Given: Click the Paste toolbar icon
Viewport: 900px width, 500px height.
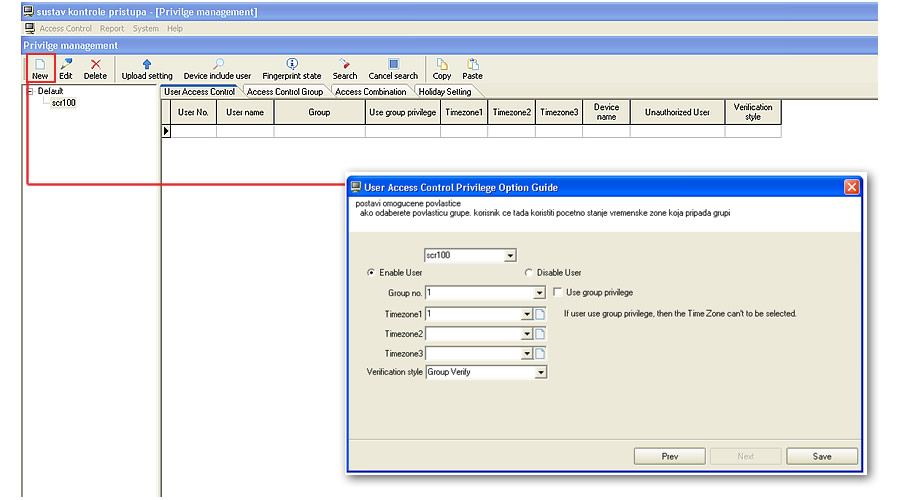Looking at the screenshot, I should pos(472,68).
